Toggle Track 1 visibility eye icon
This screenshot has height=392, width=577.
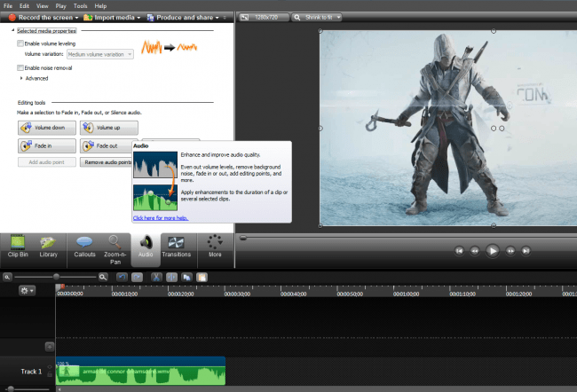50,367
